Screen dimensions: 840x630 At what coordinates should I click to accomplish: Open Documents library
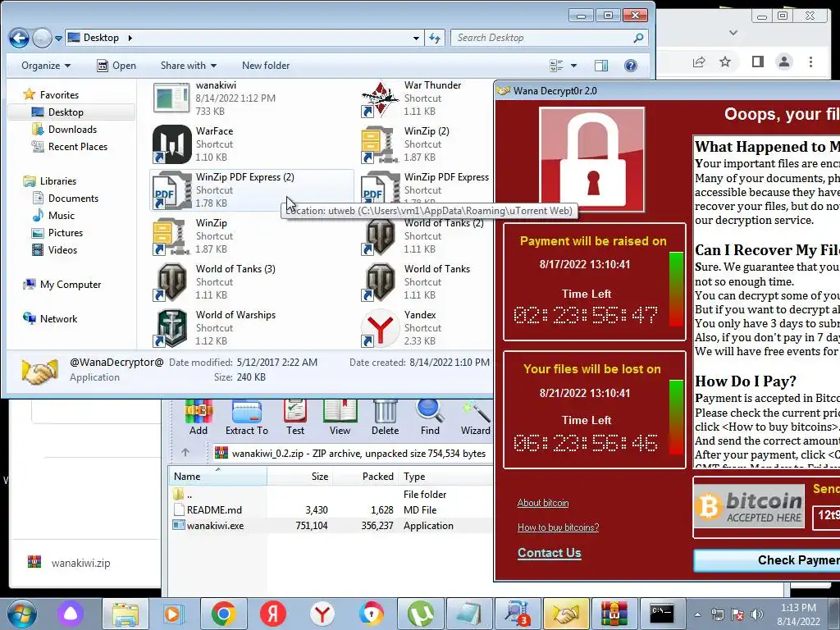coord(66,199)
